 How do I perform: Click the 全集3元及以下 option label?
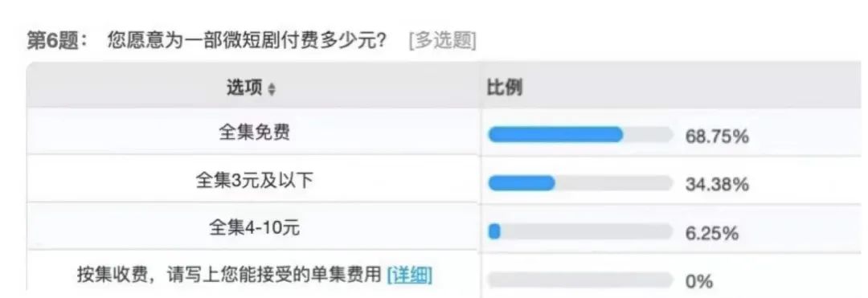click(253, 180)
